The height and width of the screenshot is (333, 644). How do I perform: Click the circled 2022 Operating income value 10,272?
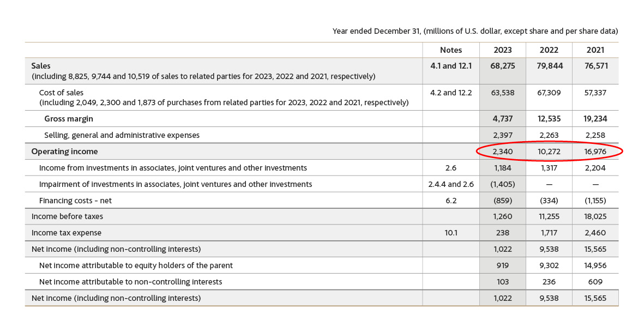(549, 152)
